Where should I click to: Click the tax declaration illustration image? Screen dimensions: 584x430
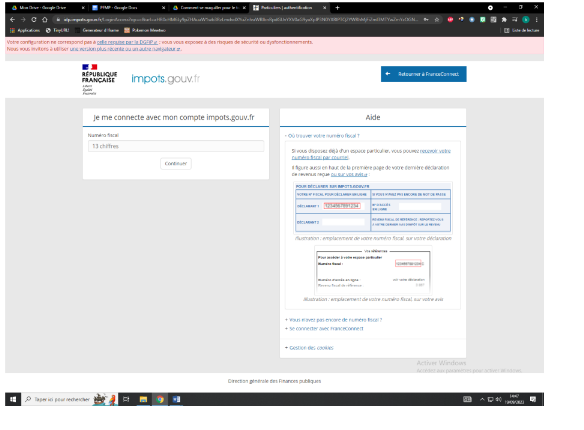point(373,207)
